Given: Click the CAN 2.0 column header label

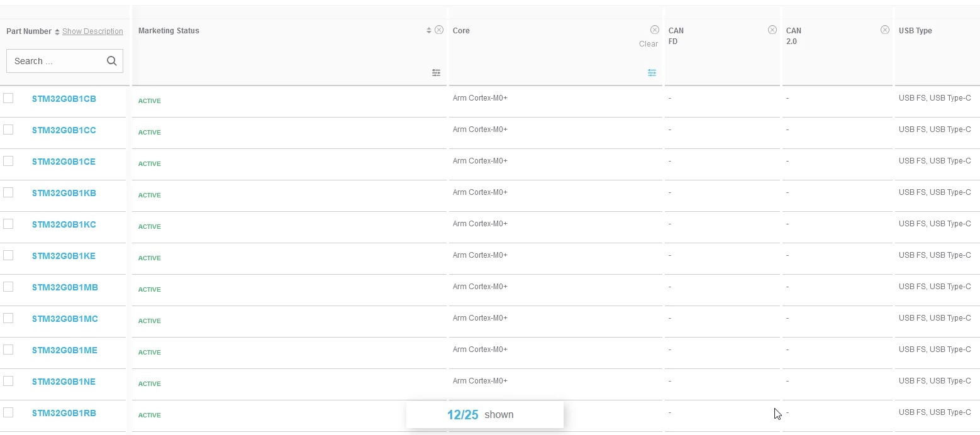Looking at the screenshot, I should 794,36.
